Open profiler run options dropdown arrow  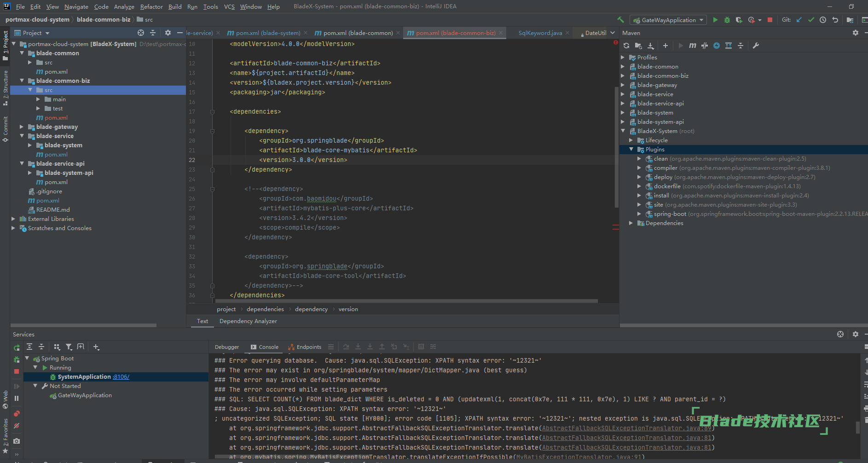tap(760, 20)
